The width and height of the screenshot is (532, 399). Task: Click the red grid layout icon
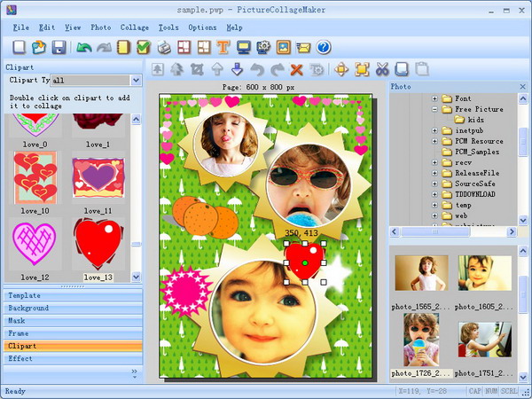coord(184,47)
